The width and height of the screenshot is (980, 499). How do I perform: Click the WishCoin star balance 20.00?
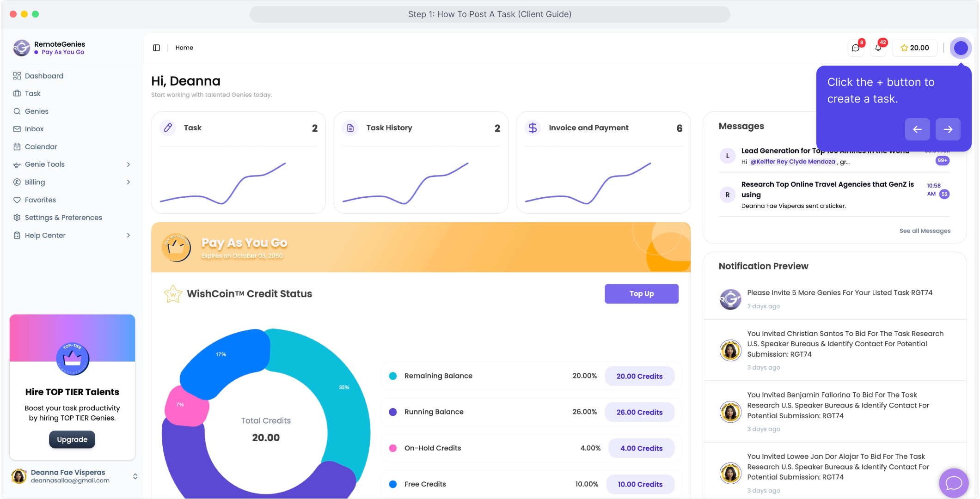tap(914, 48)
